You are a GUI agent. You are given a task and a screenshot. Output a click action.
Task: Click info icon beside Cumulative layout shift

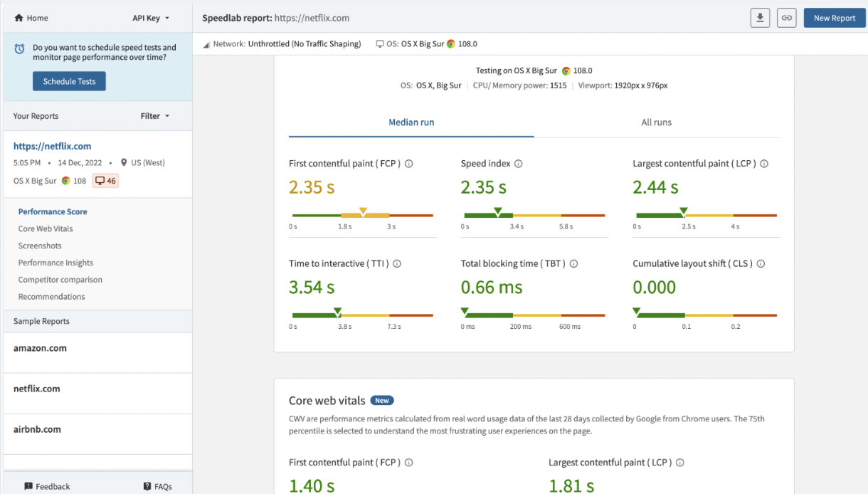click(x=761, y=264)
